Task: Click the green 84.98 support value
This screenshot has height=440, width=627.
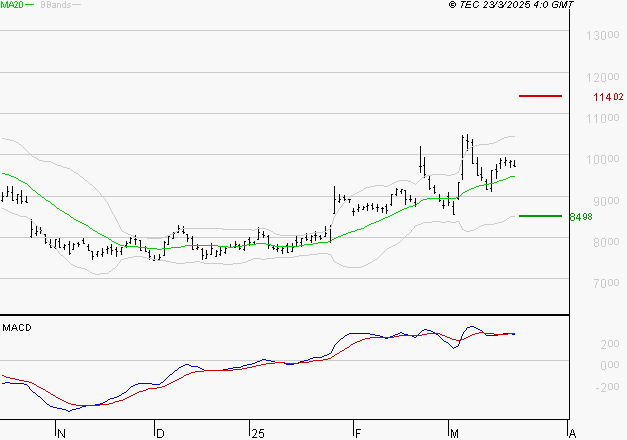Action: pyautogui.click(x=581, y=217)
